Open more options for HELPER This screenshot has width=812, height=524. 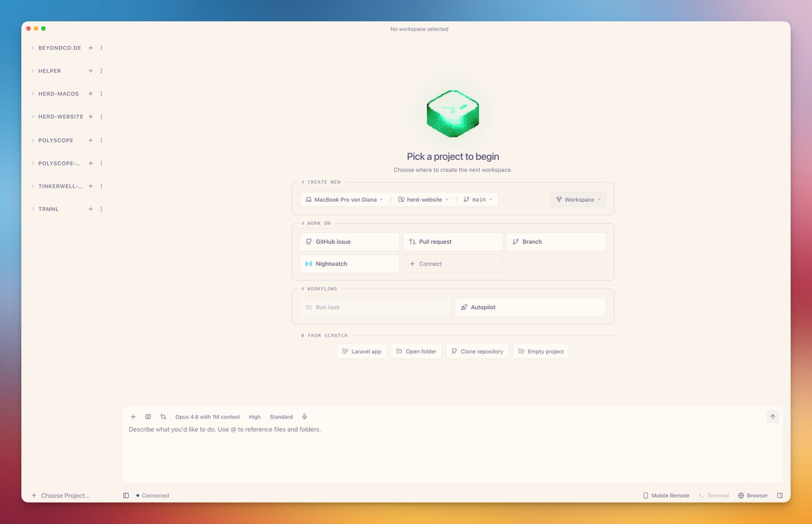coord(101,71)
